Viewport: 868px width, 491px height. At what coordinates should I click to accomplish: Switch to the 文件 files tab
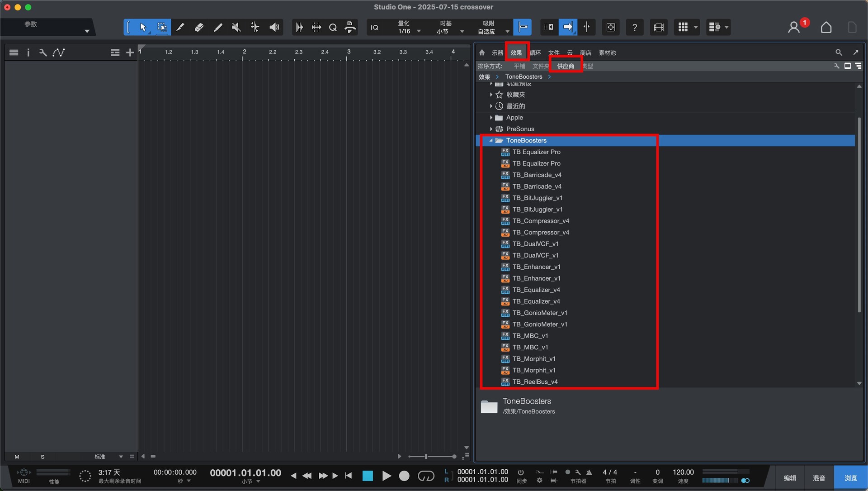coord(554,52)
